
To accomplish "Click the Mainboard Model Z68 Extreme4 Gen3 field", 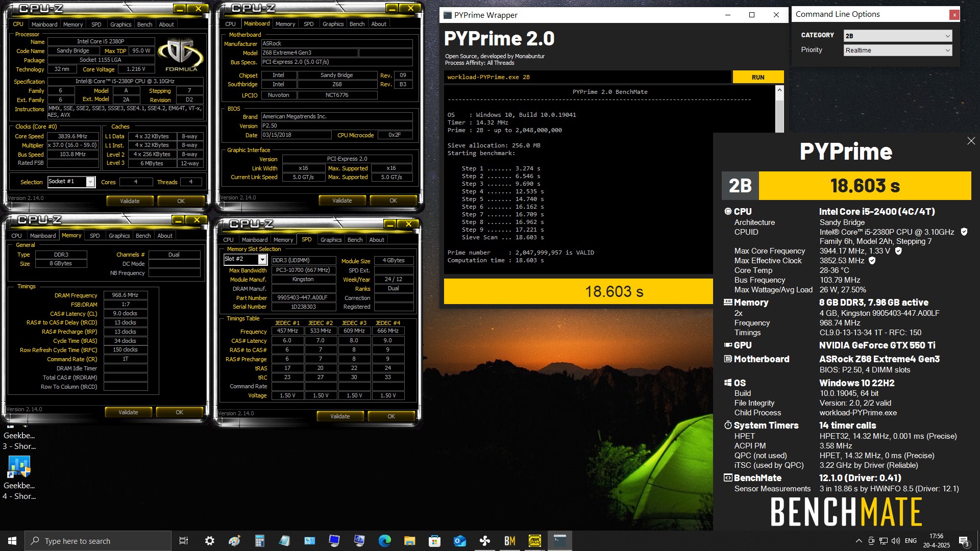I will point(309,53).
